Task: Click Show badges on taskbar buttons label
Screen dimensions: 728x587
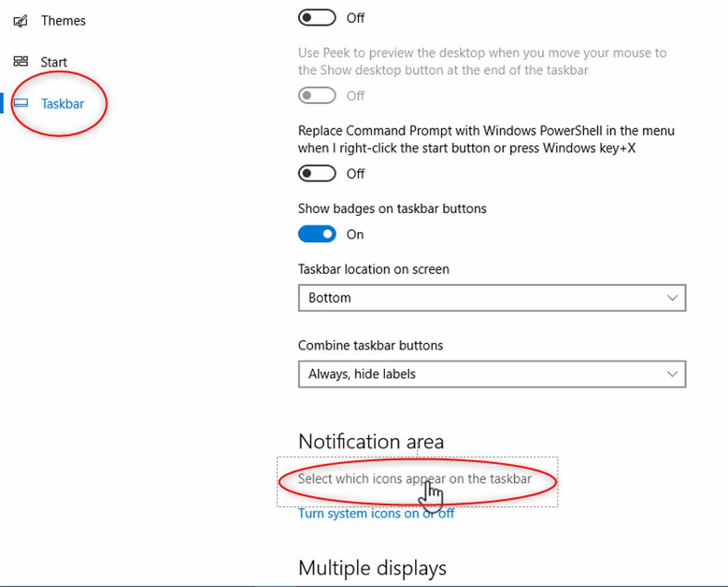Action: 392,209
